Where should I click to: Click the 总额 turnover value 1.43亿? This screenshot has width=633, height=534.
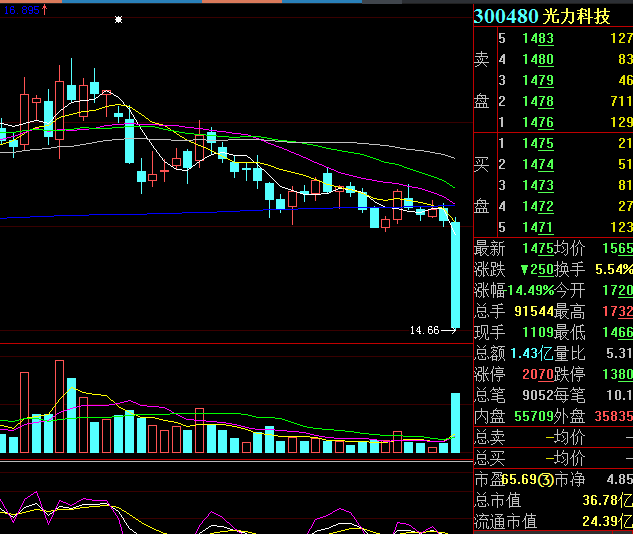click(x=531, y=353)
